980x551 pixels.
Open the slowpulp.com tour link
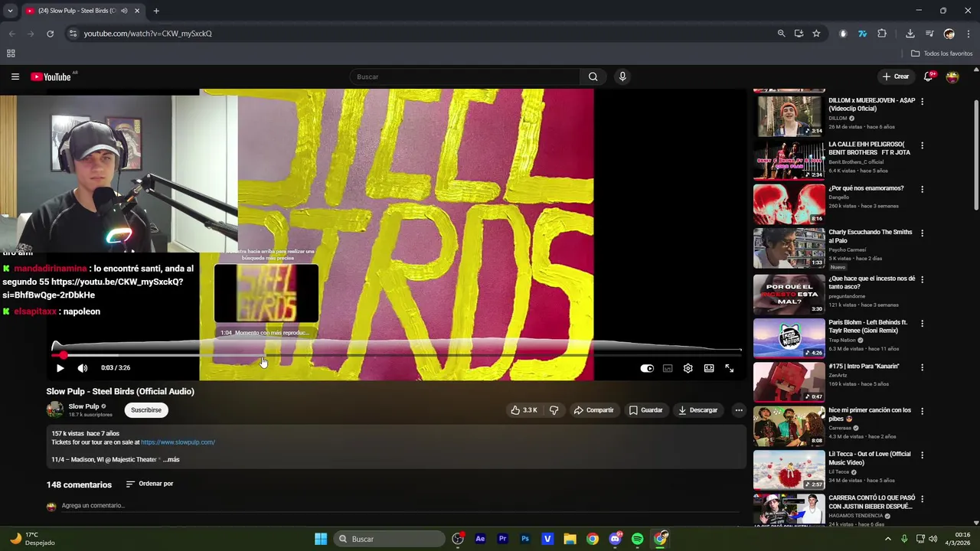click(178, 442)
